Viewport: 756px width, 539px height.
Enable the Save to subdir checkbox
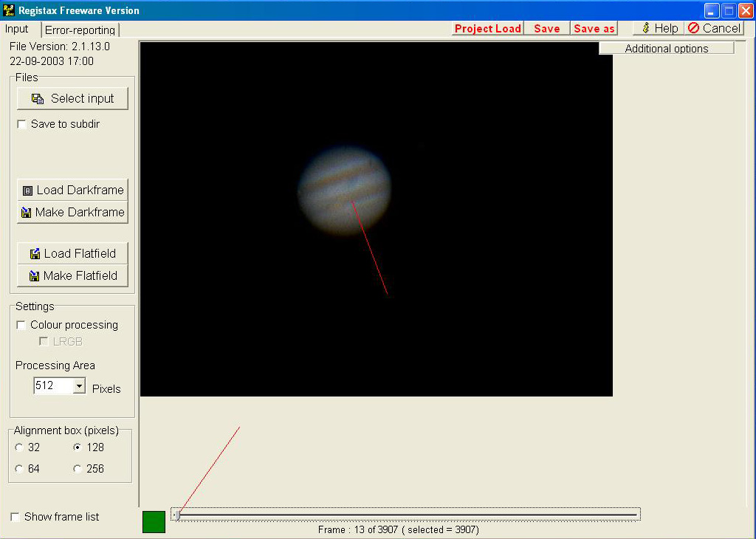tap(22, 125)
